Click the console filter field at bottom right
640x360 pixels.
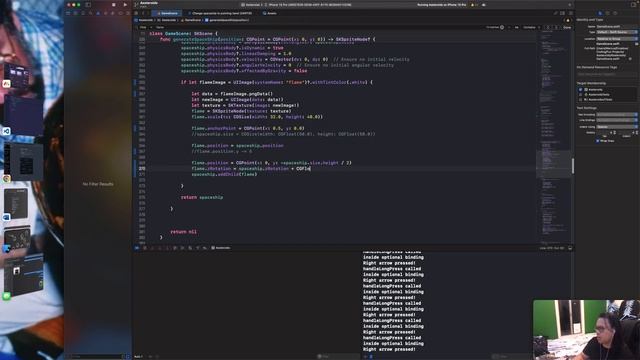pos(510,356)
